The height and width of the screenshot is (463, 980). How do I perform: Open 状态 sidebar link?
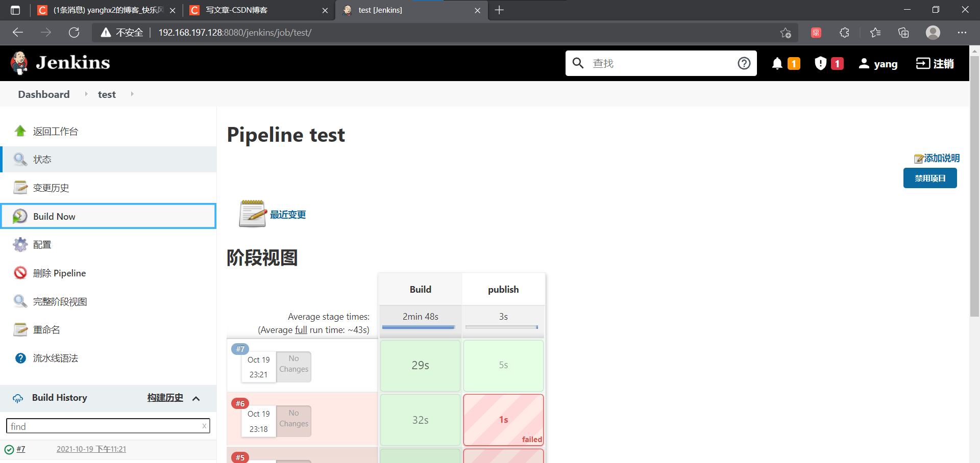tap(42, 159)
